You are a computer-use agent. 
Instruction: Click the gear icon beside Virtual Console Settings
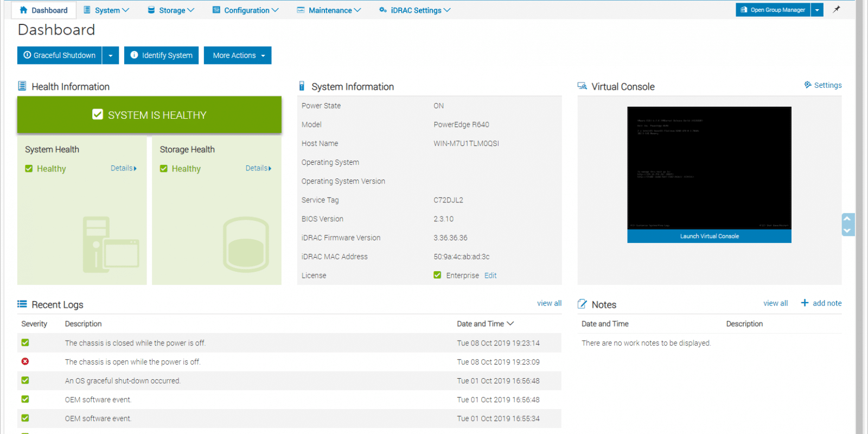click(x=808, y=85)
